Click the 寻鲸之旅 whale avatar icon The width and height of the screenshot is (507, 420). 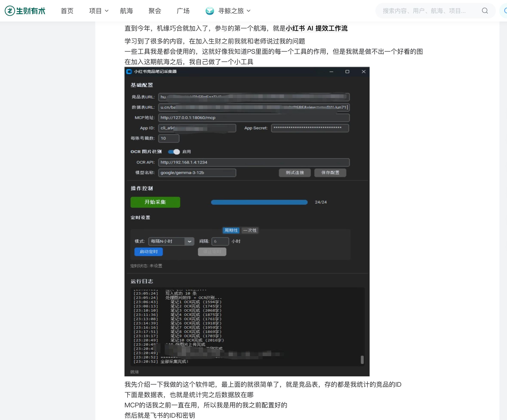(x=210, y=11)
